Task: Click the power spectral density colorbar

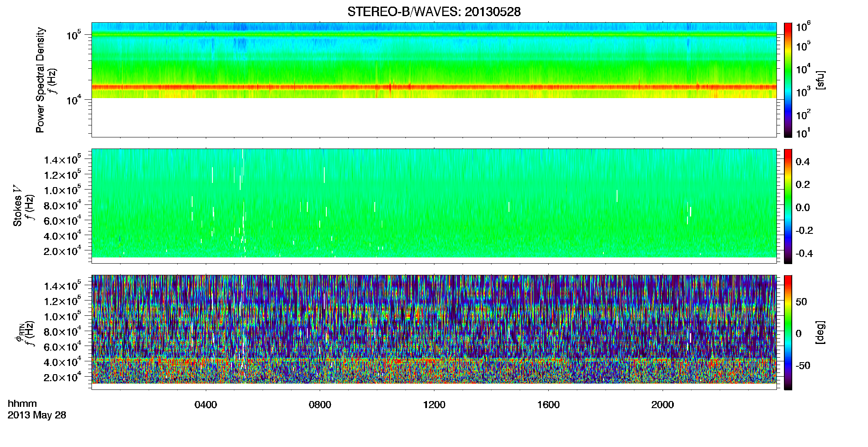Action: pyautogui.click(x=788, y=80)
